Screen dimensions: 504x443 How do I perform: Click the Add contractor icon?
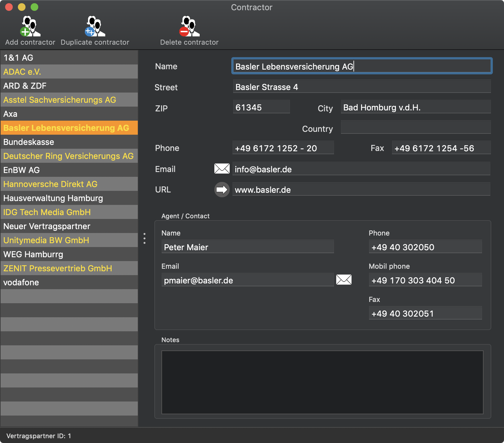click(x=30, y=26)
